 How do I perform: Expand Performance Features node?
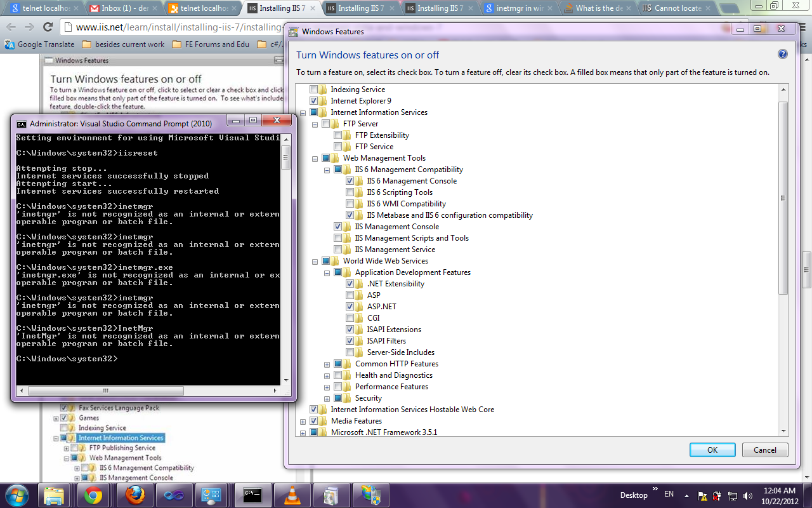click(327, 387)
